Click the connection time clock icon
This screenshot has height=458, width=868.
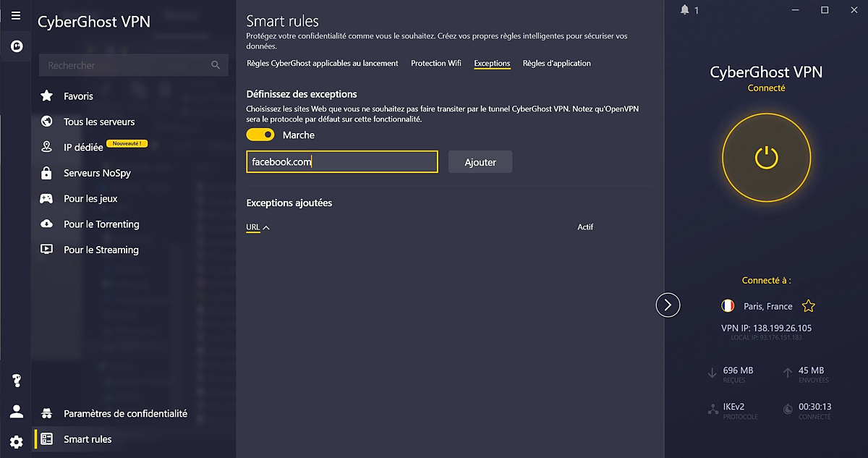coord(788,410)
